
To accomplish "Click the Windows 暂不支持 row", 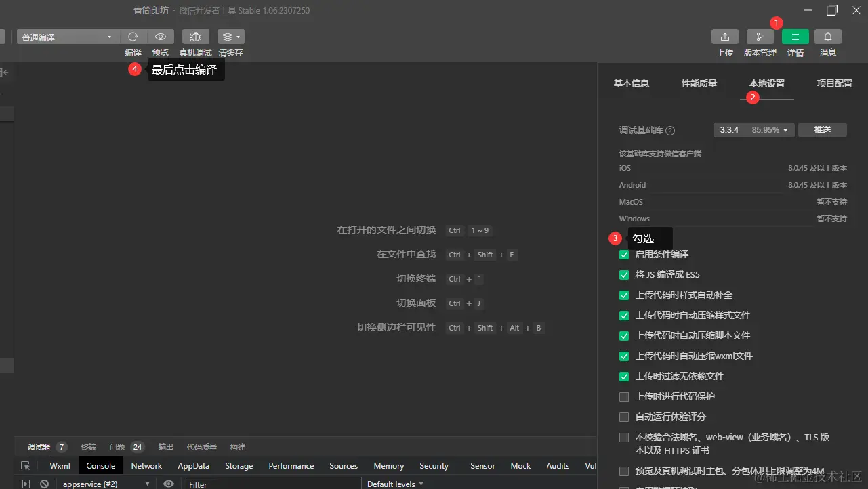I will click(x=733, y=219).
